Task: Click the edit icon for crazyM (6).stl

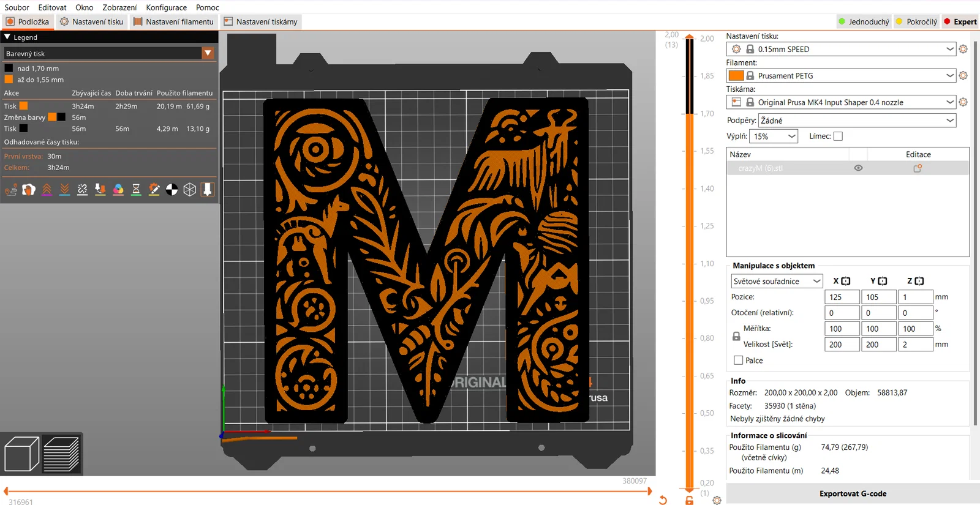Action: [x=918, y=168]
